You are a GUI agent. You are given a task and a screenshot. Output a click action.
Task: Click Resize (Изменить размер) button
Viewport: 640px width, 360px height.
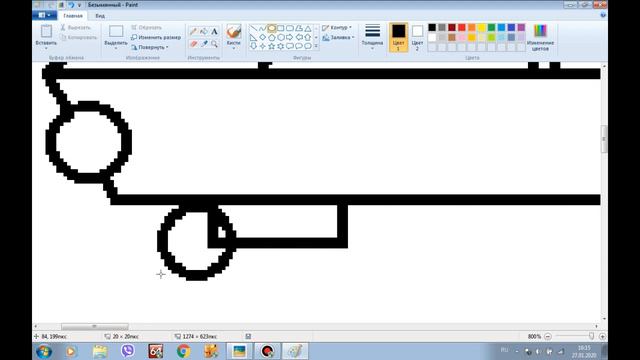(x=156, y=37)
